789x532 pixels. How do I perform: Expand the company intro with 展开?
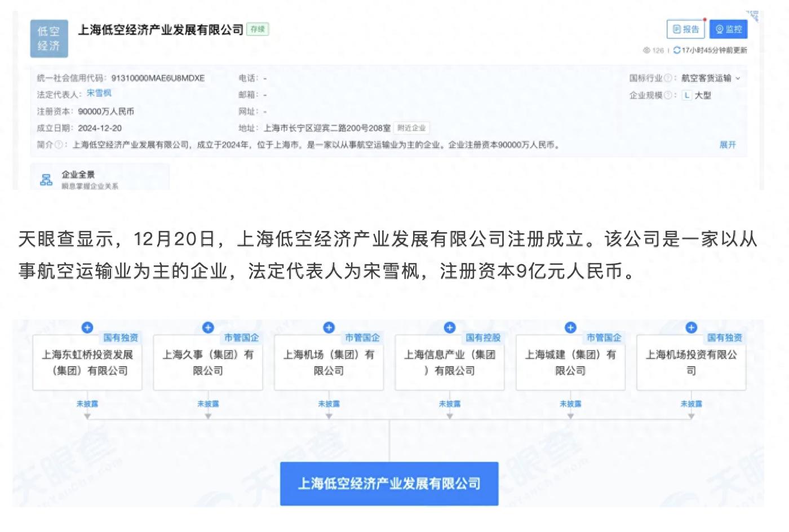[728, 145]
